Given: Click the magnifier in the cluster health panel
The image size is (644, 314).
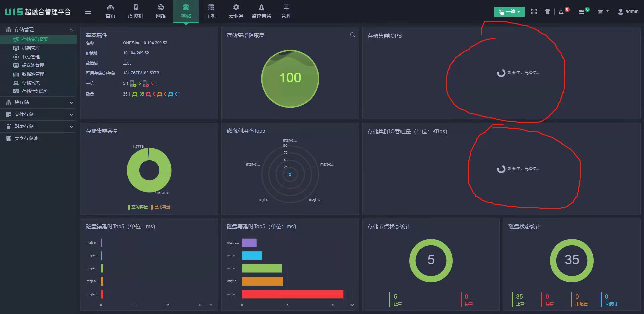Looking at the screenshot, I should (x=353, y=35).
